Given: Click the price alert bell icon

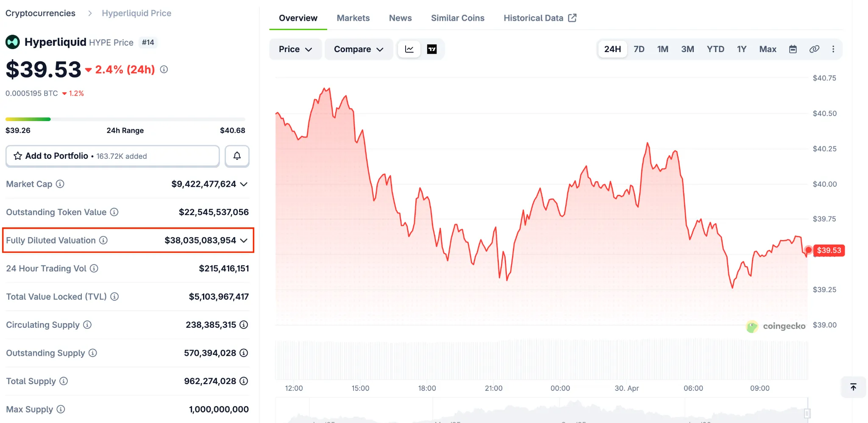Looking at the screenshot, I should click(x=237, y=156).
